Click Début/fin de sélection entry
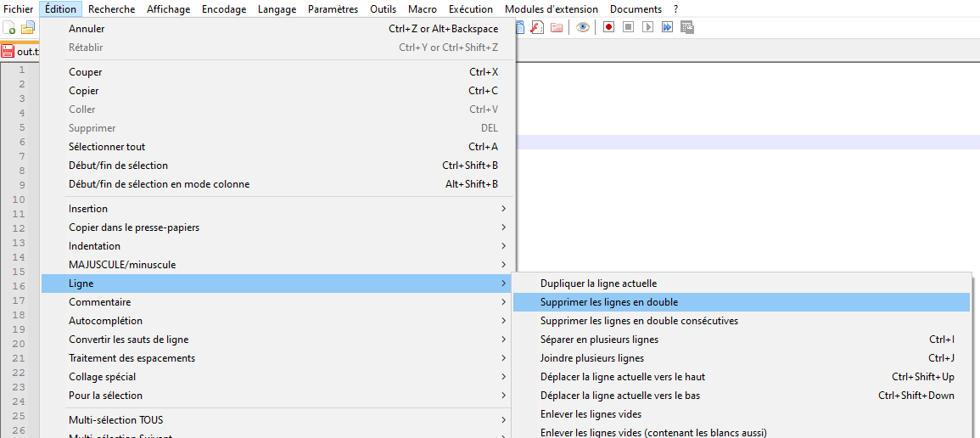Screen dimensions: 980x438 [x=278, y=166]
